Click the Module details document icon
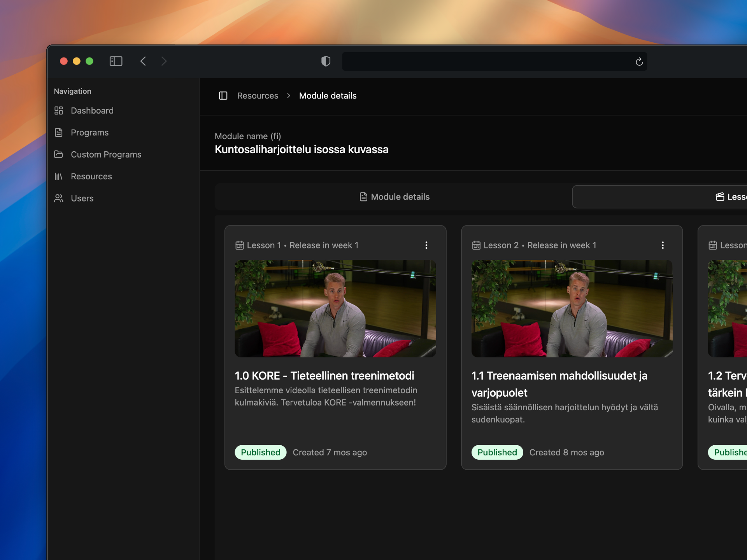The image size is (747, 560). (x=363, y=197)
